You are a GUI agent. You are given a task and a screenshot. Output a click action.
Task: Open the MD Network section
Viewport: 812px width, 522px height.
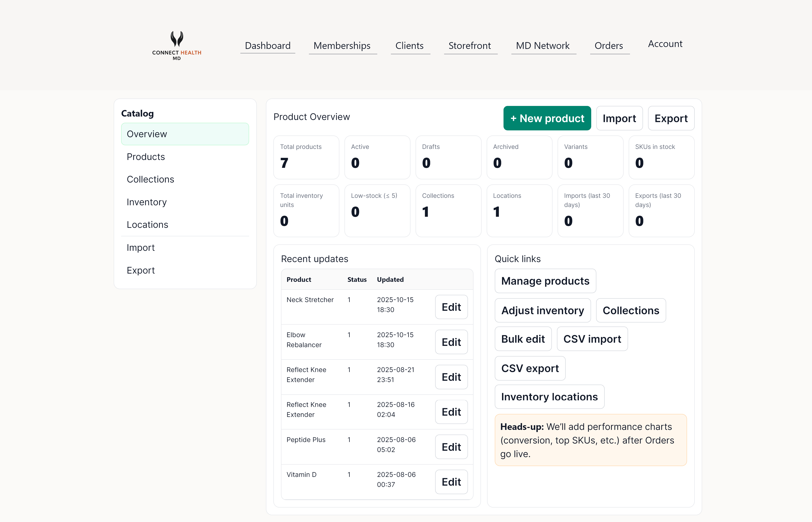click(543, 46)
